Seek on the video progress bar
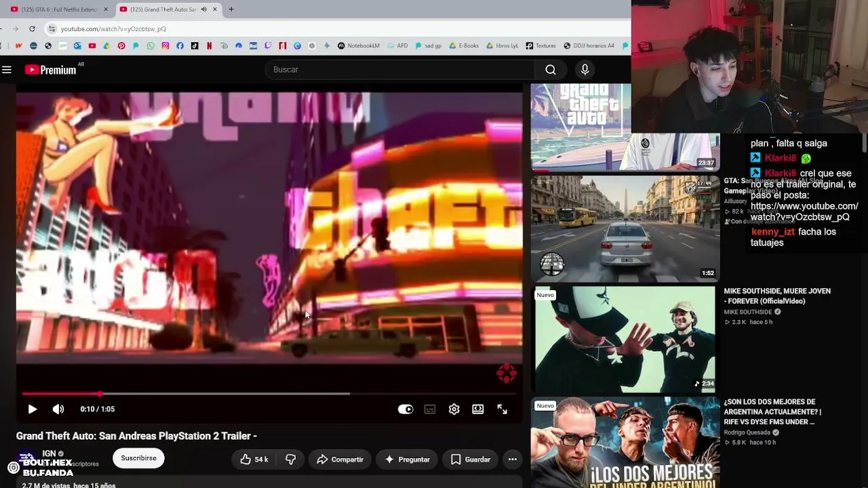The image size is (868, 488). [x=269, y=393]
